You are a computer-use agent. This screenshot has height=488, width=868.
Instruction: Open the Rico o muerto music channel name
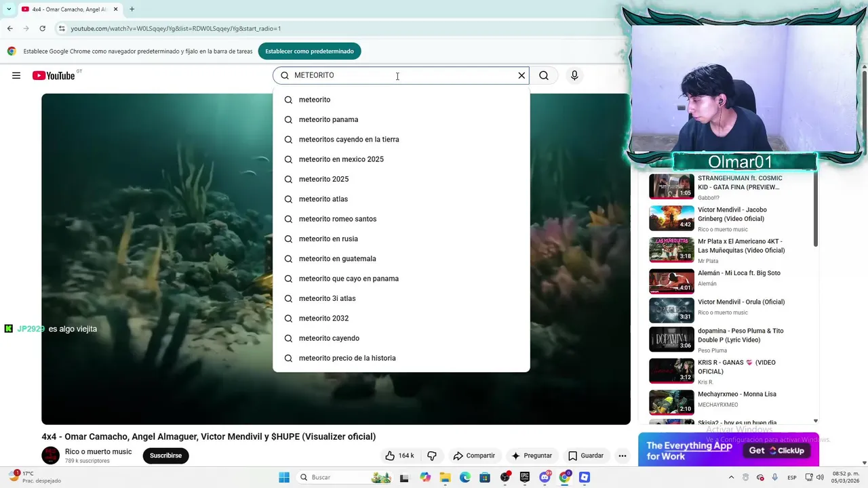coord(98,451)
